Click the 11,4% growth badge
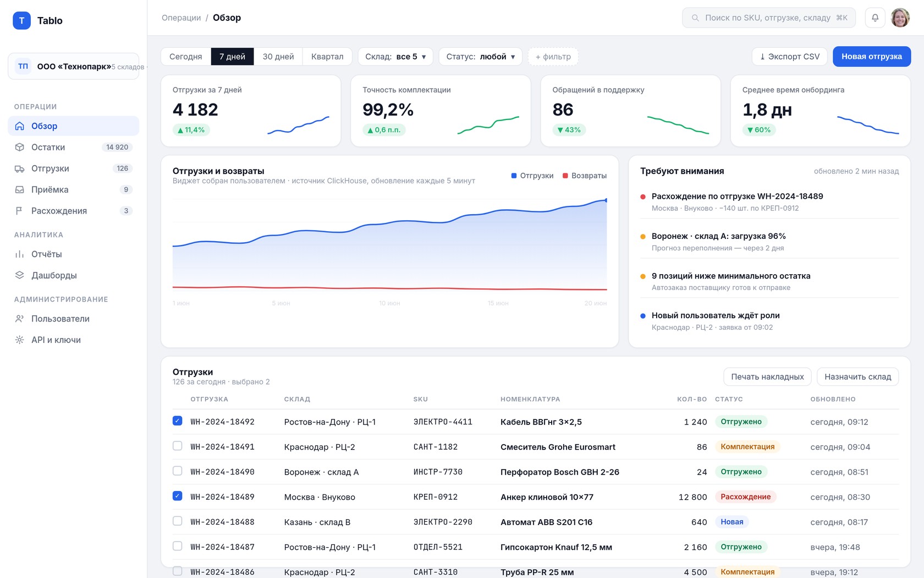Viewport: 924px width, 578px height. (x=191, y=130)
